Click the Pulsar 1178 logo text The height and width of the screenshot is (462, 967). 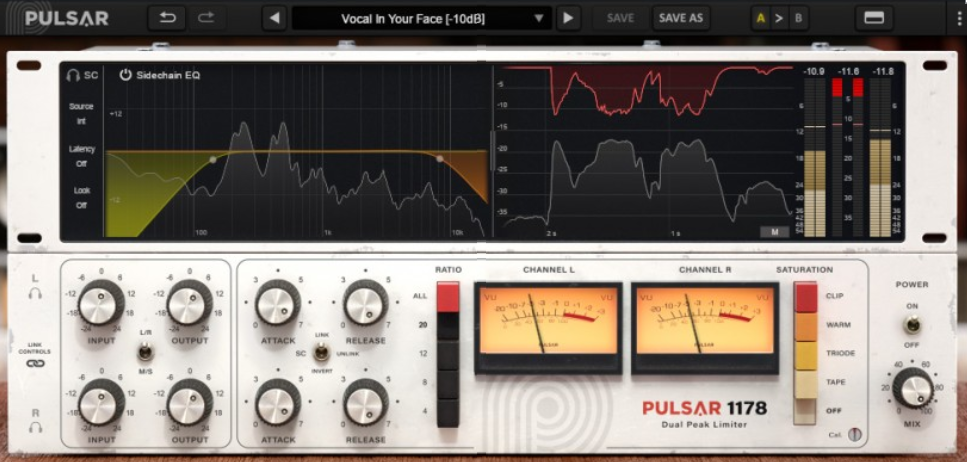click(704, 408)
